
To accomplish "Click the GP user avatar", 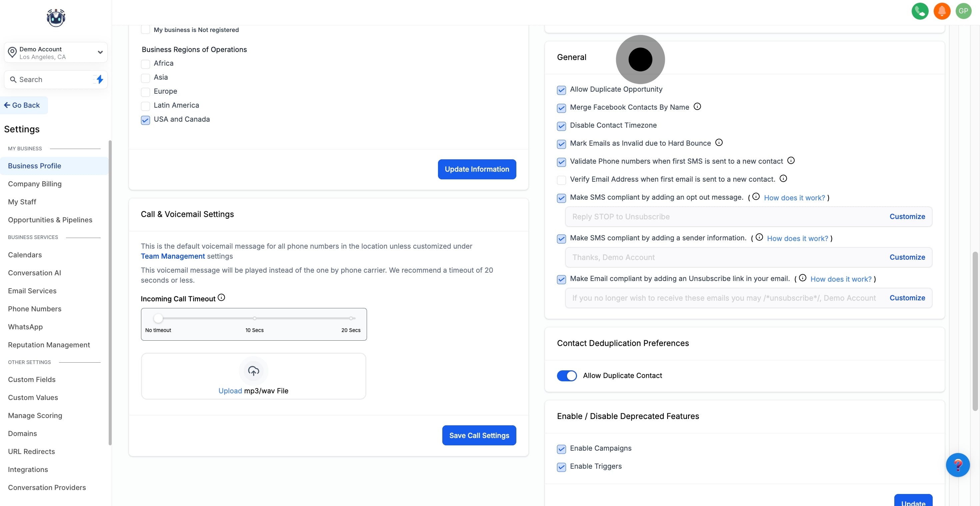I will click(963, 11).
